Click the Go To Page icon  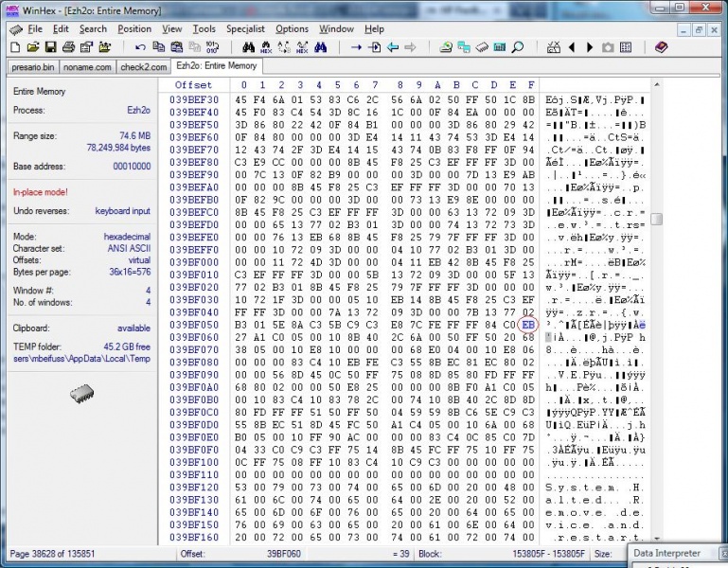tap(374, 47)
